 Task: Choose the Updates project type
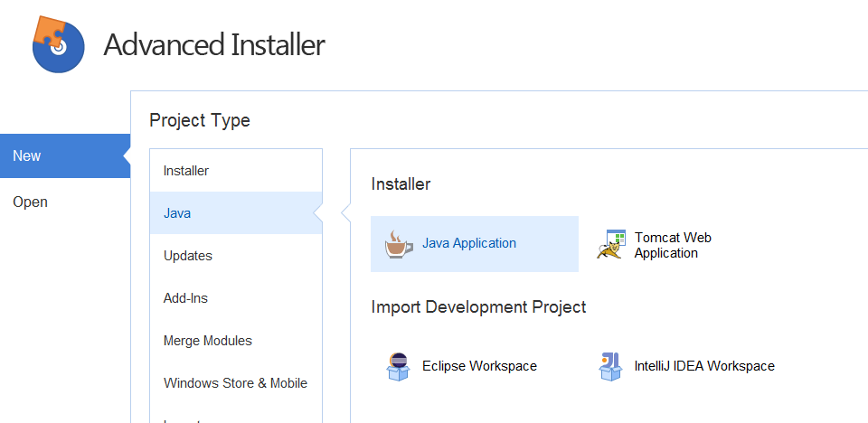click(188, 256)
